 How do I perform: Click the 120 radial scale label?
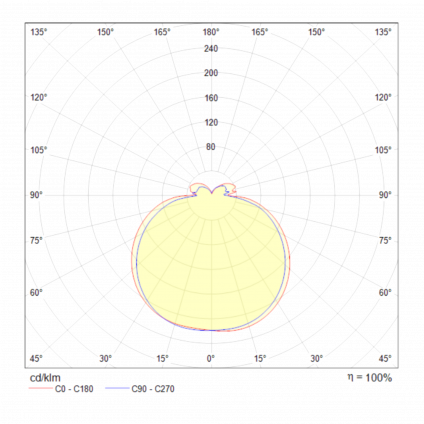211,122
